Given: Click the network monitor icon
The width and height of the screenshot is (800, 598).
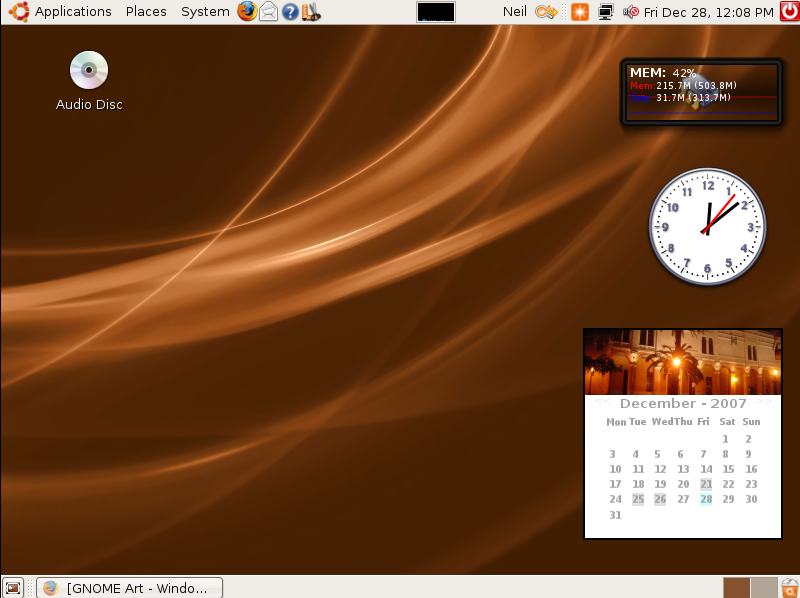Looking at the screenshot, I should tap(606, 12).
